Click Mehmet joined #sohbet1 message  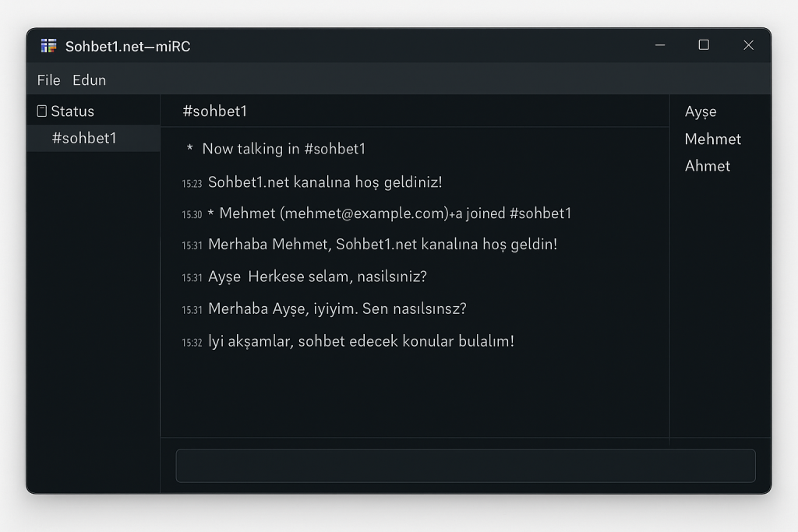click(x=376, y=213)
